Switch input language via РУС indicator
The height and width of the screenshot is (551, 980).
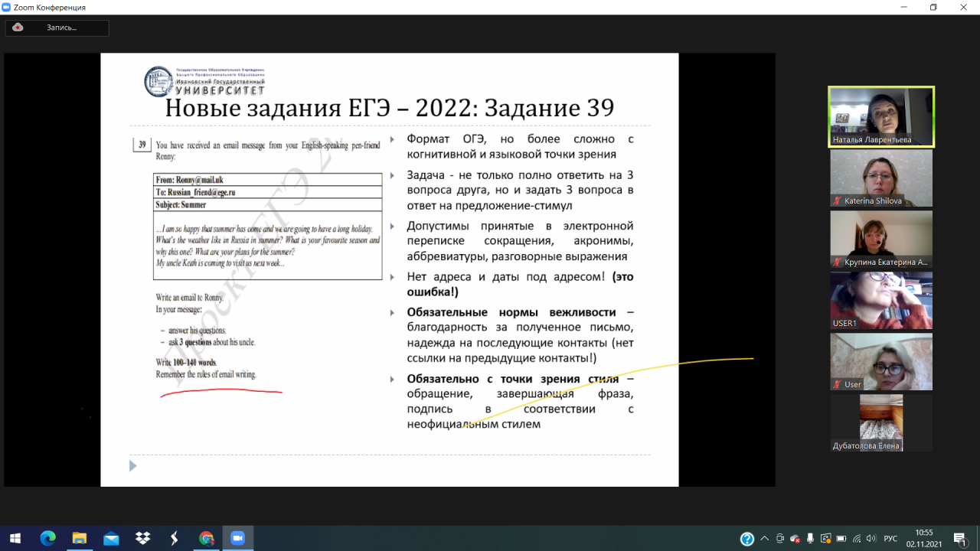click(890, 539)
